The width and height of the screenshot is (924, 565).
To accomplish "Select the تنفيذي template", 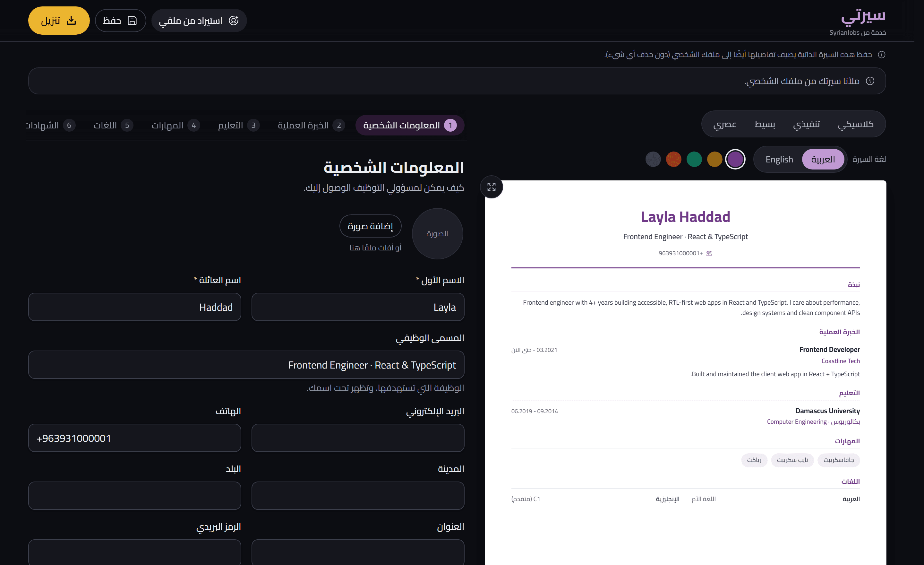I will click(806, 124).
